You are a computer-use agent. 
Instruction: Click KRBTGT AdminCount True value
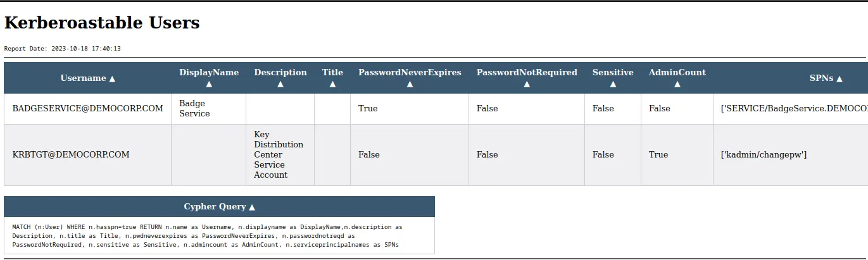pyautogui.click(x=658, y=155)
